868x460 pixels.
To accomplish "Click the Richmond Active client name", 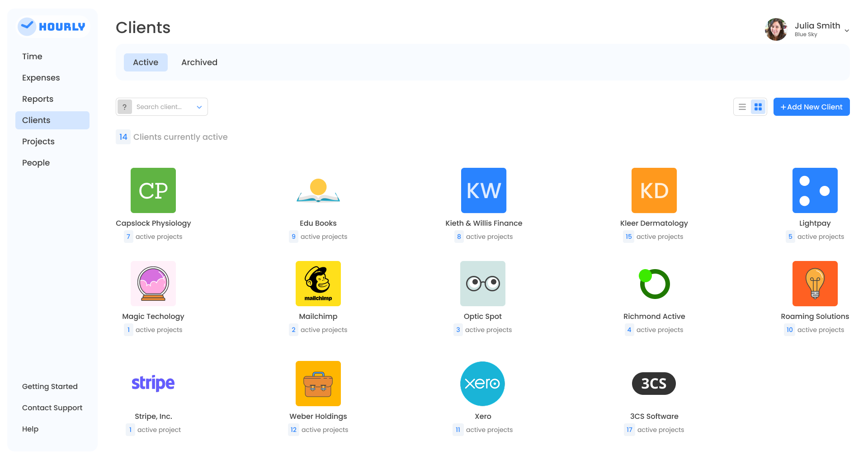I will point(654,317).
